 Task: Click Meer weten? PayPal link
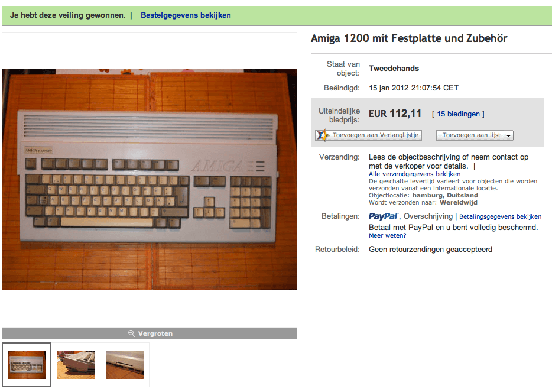(387, 235)
